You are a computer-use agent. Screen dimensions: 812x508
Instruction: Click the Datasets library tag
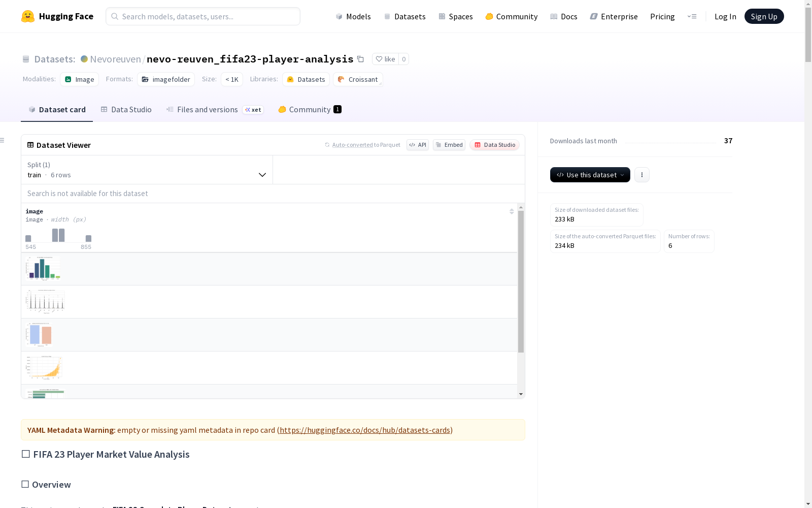(306, 79)
